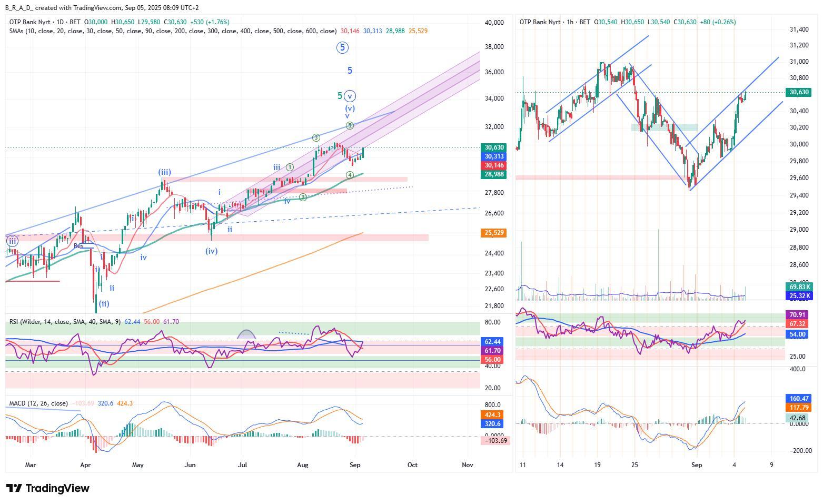Click the '31,400' price axis label on hourly chart
823x504 pixels.
[799, 29]
